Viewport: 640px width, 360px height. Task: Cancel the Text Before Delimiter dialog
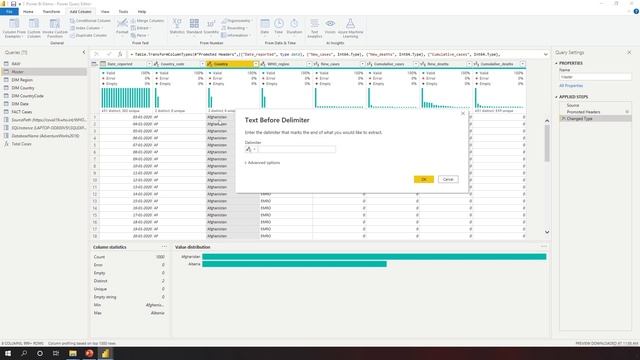tap(448, 179)
